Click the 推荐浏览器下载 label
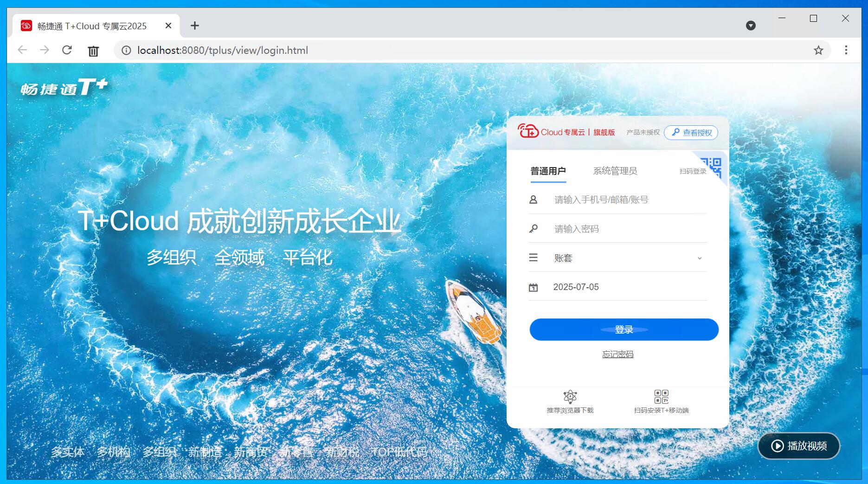The image size is (868, 484). coord(570,410)
